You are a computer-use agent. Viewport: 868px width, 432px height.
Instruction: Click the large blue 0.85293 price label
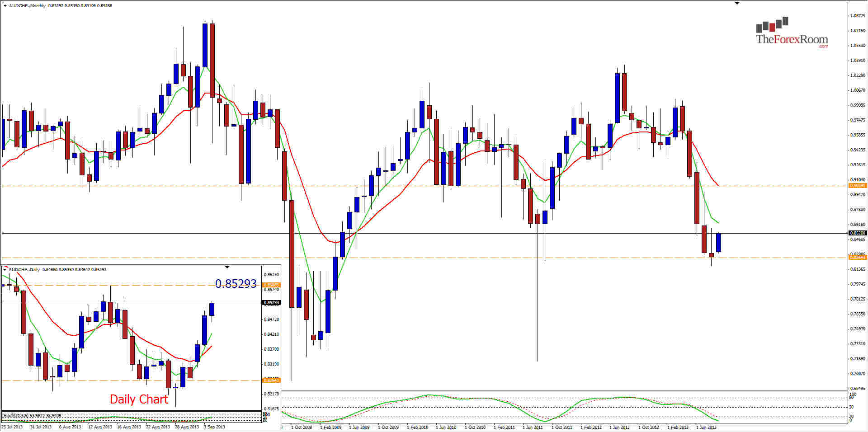(236, 284)
